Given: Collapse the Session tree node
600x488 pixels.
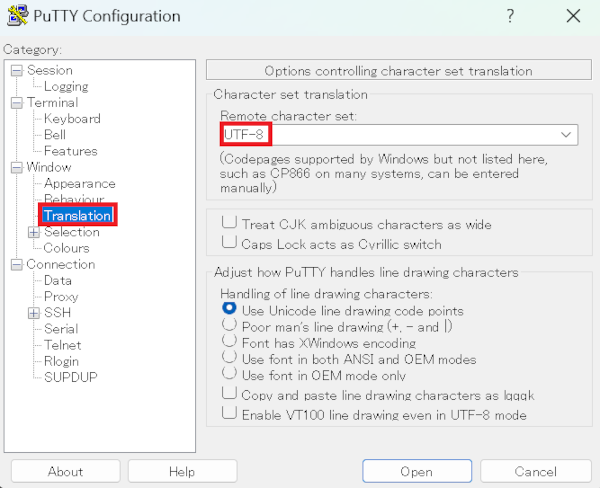Looking at the screenshot, I should (17, 70).
